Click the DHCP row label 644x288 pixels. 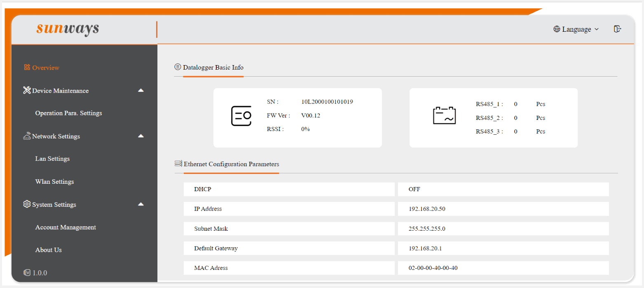202,190
